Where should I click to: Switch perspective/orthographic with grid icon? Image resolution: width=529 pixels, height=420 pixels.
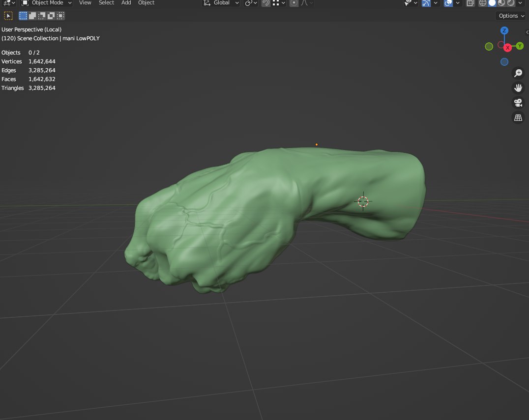[x=518, y=117]
